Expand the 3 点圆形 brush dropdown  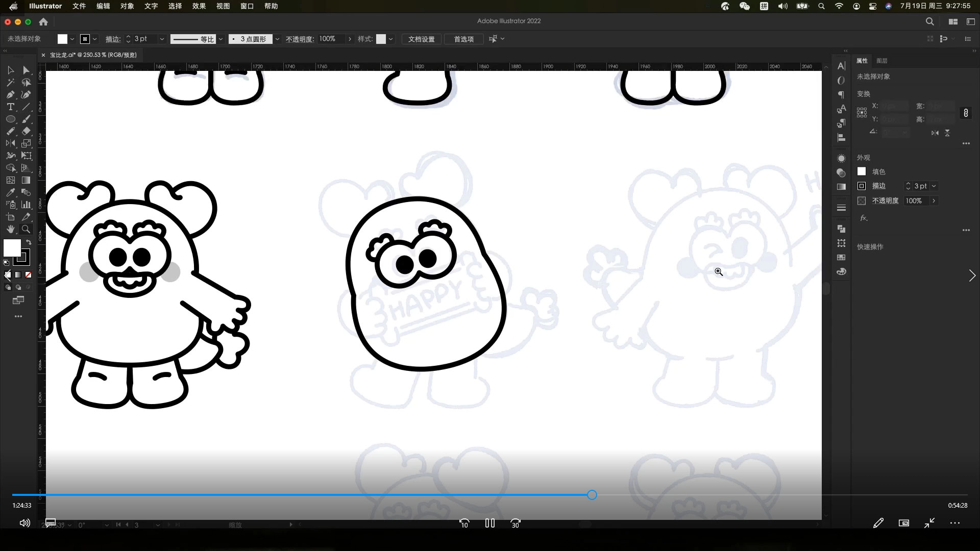277,39
